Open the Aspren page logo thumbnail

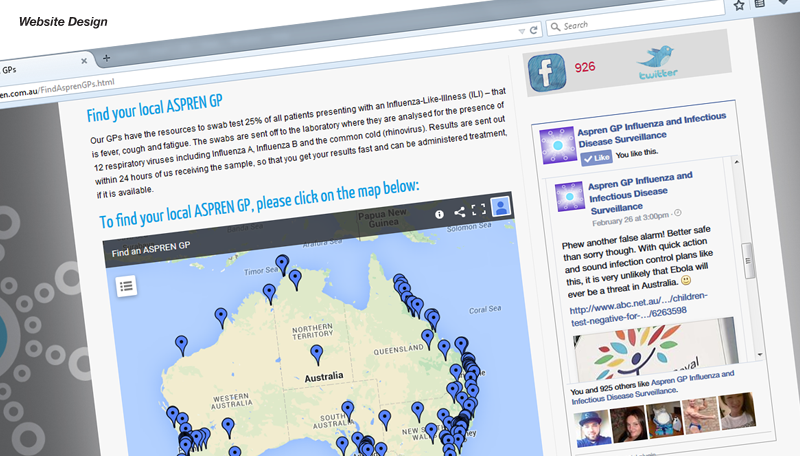click(x=558, y=145)
